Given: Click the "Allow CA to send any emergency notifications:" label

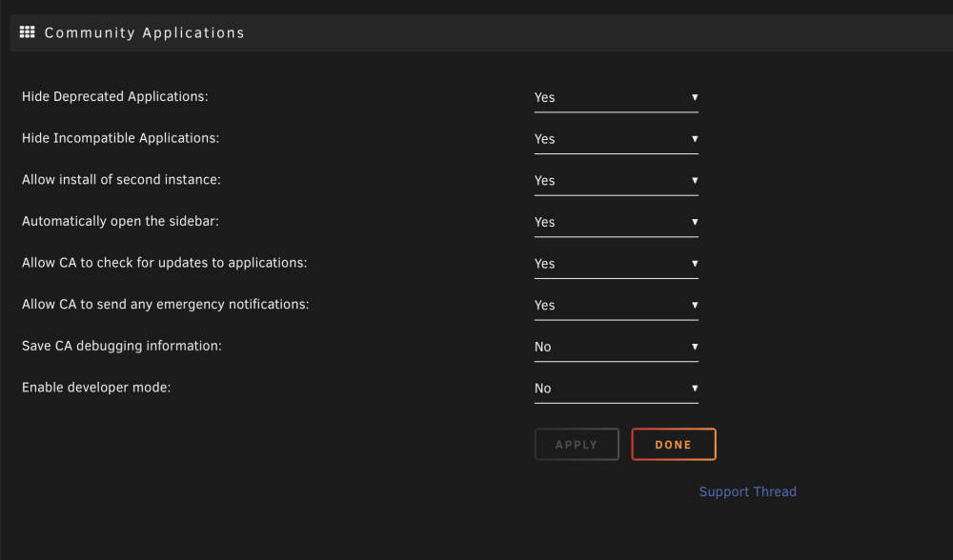Looking at the screenshot, I should coord(165,305).
